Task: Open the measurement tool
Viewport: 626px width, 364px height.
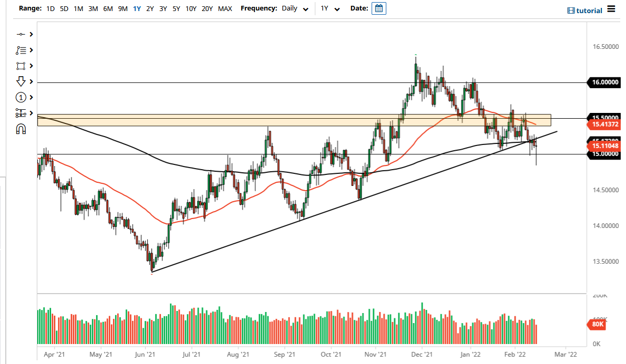Action: (21, 113)
